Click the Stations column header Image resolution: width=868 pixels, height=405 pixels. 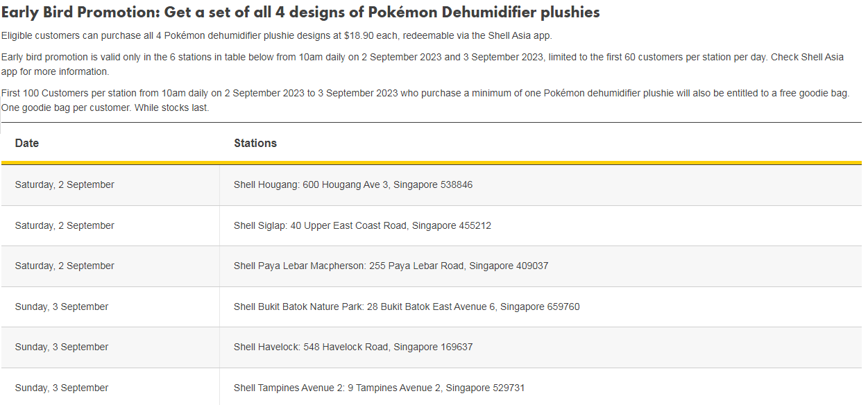[255, 143]
